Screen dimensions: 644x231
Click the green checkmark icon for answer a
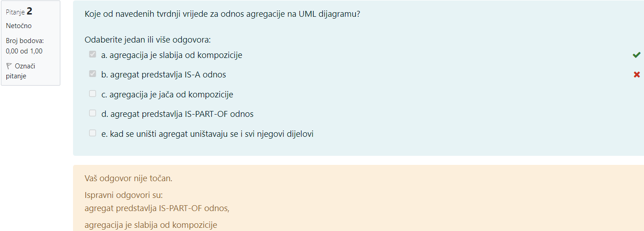(x=637, y=55)
